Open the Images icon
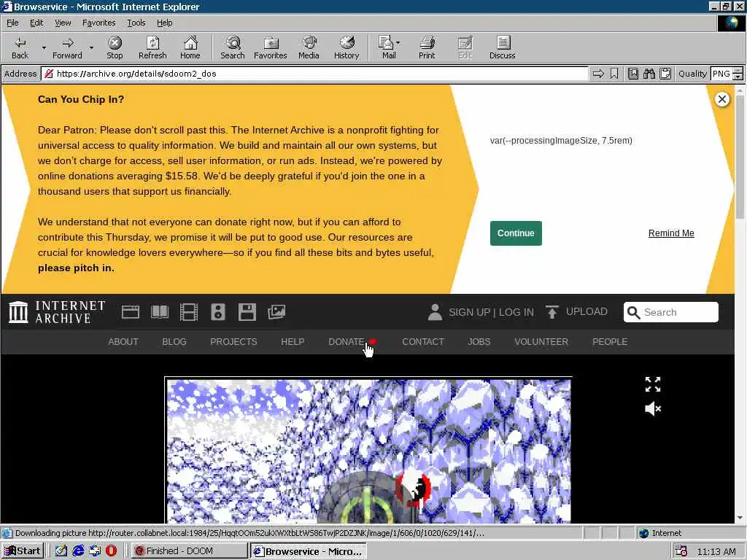 coord(276,312)
